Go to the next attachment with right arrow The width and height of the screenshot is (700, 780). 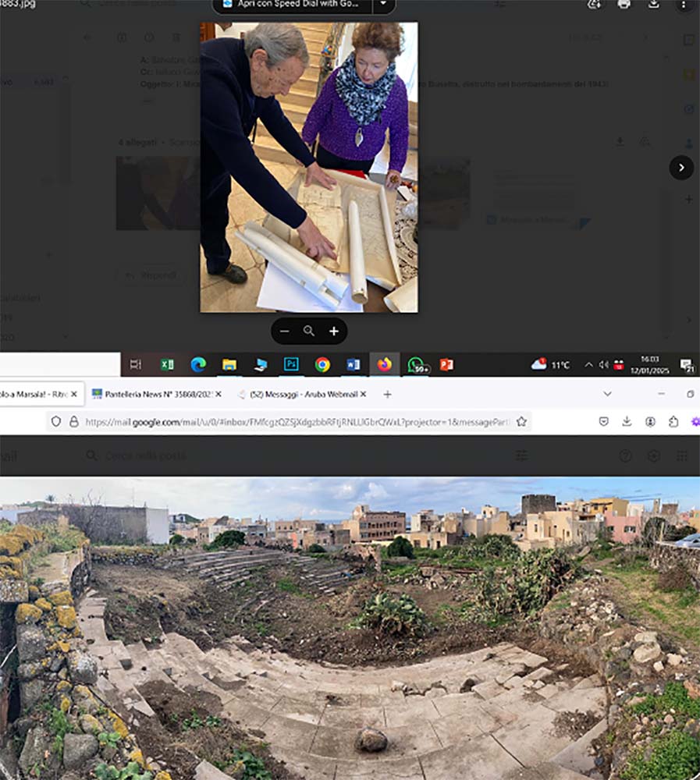tap(681, 168)
